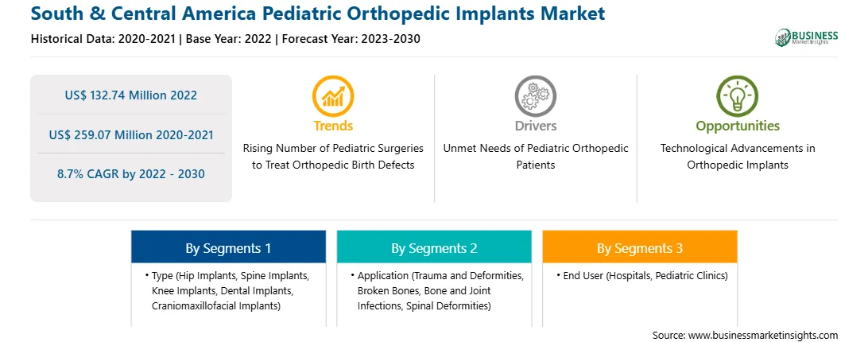Click the Trends growth chart icon
The image size is (868, 342).
[x=333, y=96]
